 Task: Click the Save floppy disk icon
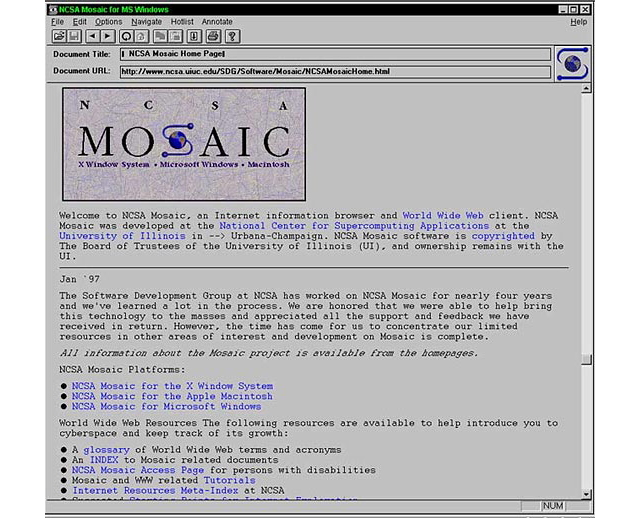click(x=74, y=36)
